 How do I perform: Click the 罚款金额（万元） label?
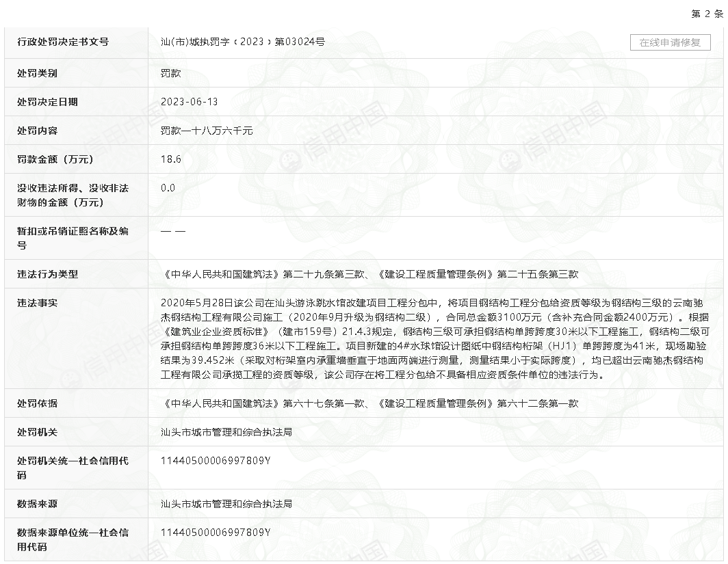click(55, 159)
